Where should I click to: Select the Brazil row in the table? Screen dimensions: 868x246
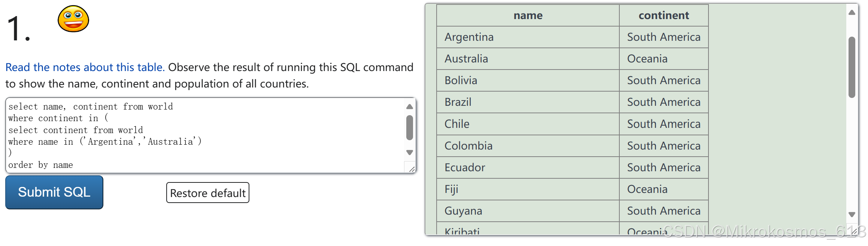[527, 102]
